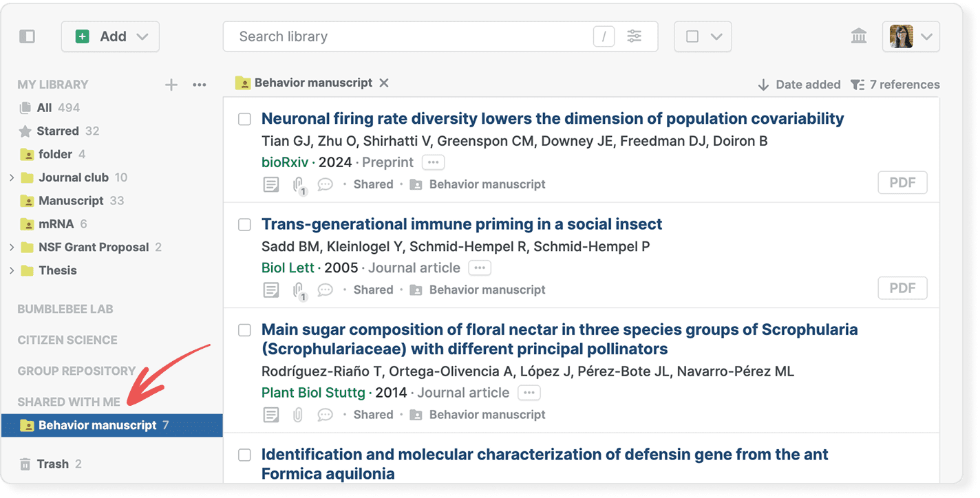Open comments icon for Main sugar composition paper
The height and width of the screenshot is (498, 980).
325,415
